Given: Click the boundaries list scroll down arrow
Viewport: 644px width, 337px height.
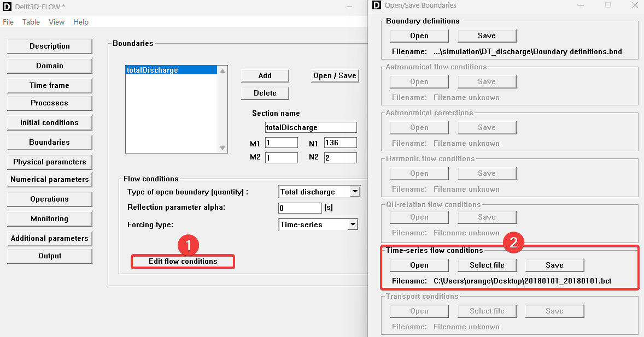Looking at the screenshot, I should point(222,148).
